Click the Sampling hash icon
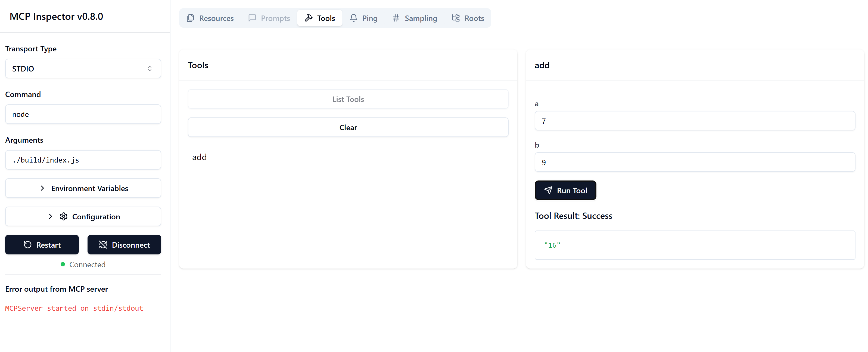This screenshot has height=352, width=868. pos(396,18)
